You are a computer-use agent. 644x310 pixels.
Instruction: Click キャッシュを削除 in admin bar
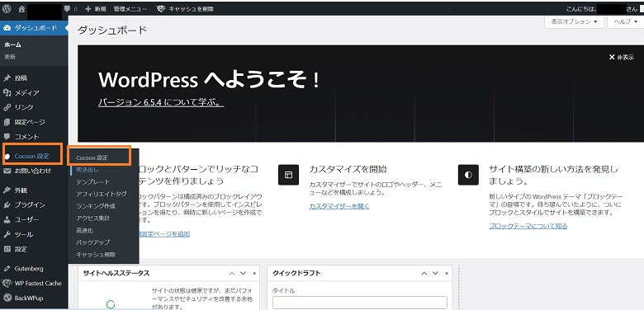click(191, 8)
